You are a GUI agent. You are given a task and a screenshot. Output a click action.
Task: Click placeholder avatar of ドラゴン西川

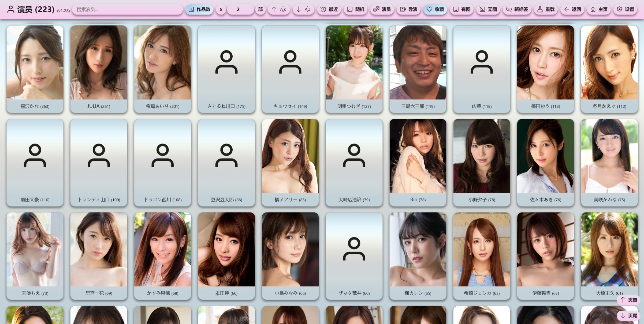163,156
